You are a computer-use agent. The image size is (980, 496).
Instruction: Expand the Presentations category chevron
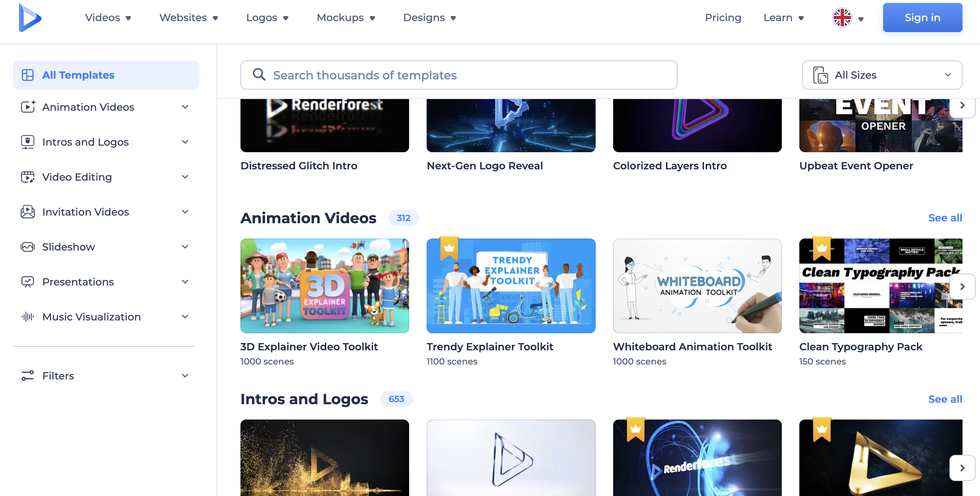point(185,282)
